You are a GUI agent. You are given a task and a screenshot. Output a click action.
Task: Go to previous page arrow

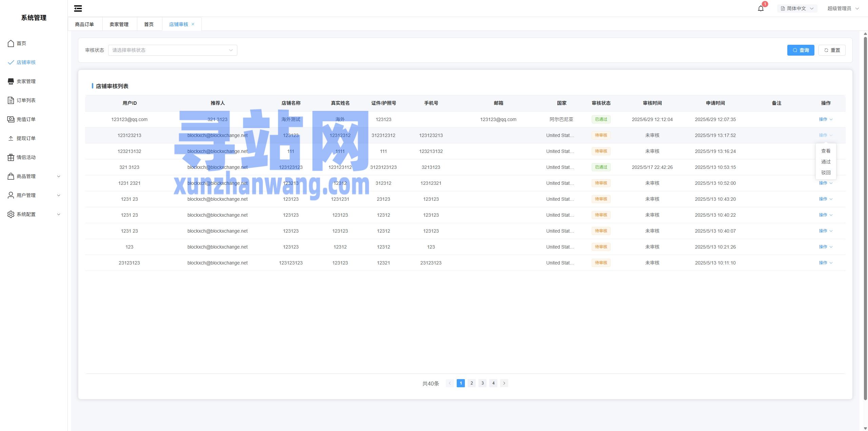(450, 383)
